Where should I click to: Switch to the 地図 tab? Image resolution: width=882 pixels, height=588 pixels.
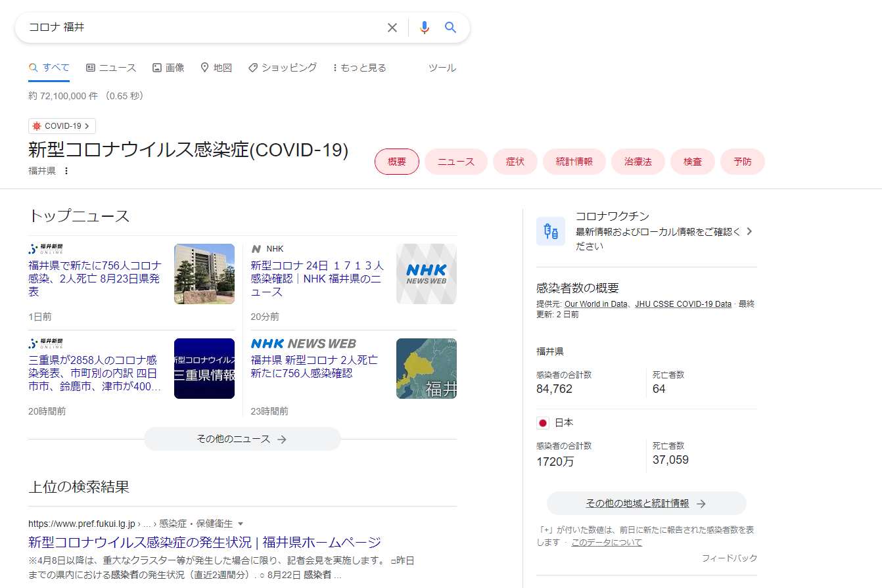pos(216,68)
